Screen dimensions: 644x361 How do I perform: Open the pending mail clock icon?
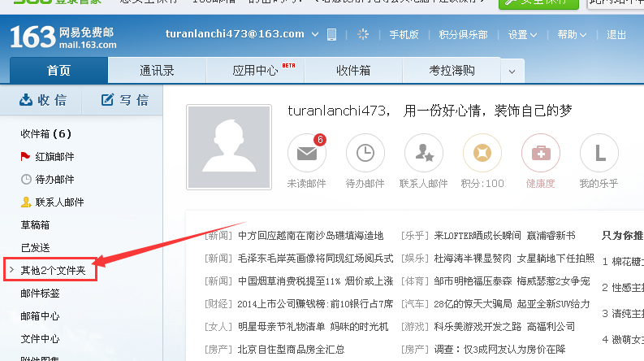365,153
